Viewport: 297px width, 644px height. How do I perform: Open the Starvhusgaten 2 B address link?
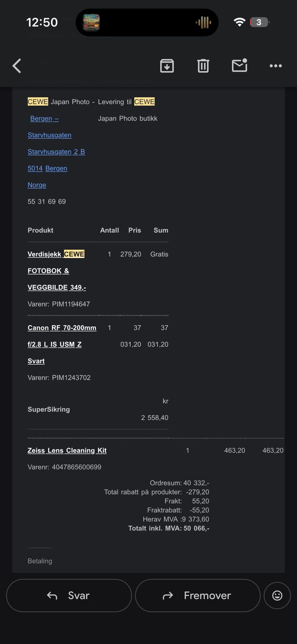coord(56,152)
